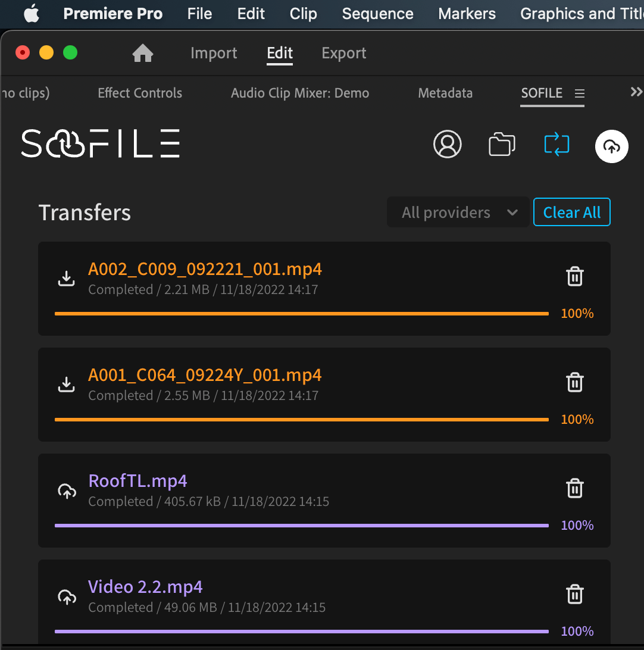
Task: Switch to the Effect Controls tab
Action: click(140, 93)
